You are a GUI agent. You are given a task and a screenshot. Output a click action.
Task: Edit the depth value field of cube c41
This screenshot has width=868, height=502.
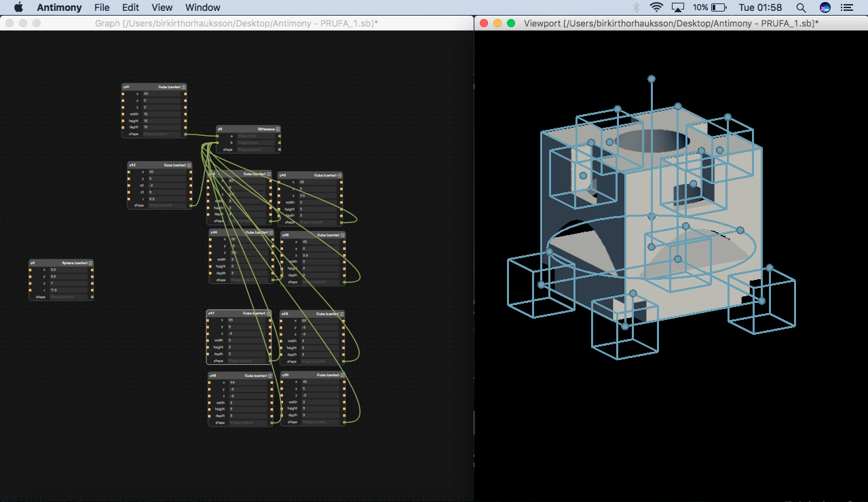point(162,127)
